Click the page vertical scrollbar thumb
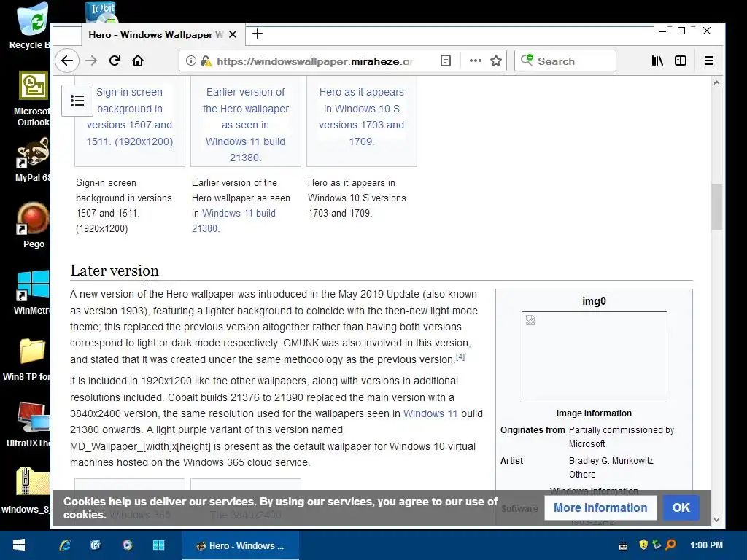The width and height of the screenshot is (747, 560). click(x=716, y=207)
